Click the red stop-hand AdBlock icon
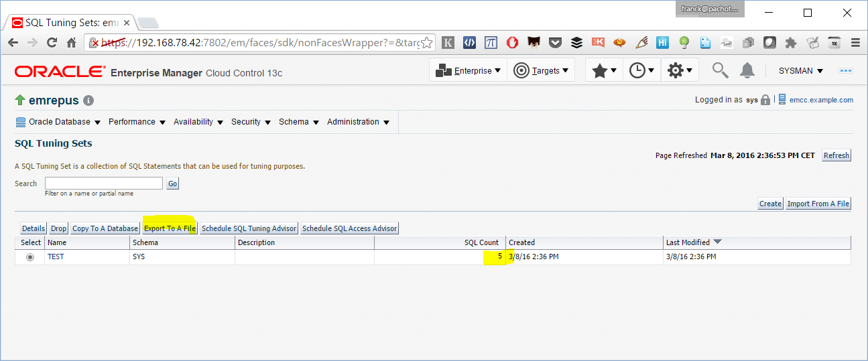868x361 pixels. point(512,42)
